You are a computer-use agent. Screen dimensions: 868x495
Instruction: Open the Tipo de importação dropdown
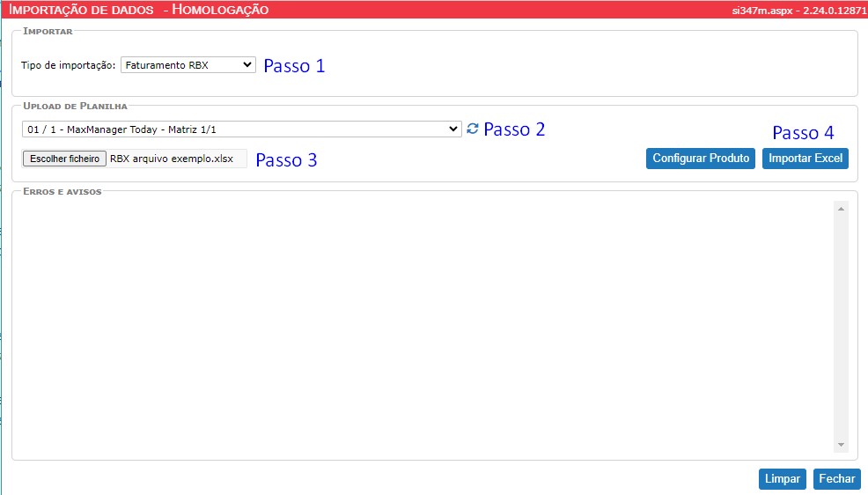click(x=188, y=65)
